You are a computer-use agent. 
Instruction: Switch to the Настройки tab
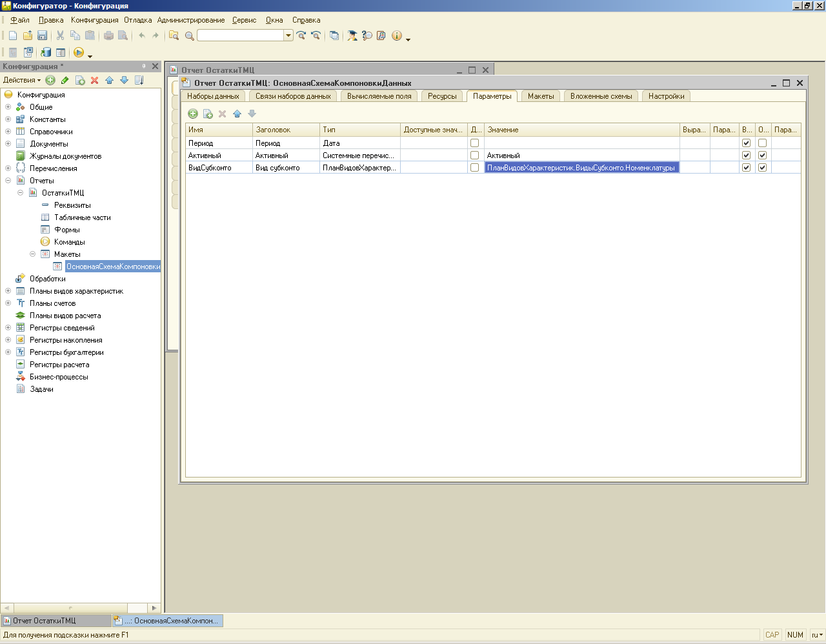(666, 96)
